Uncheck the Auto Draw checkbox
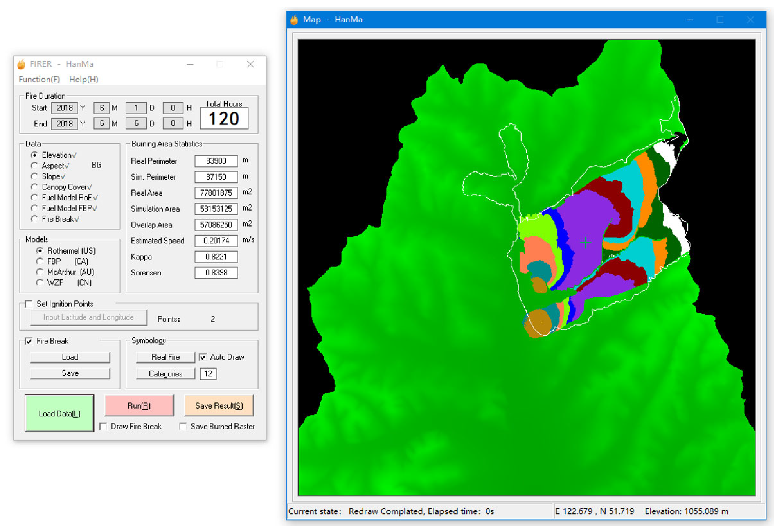Viewport: 778px width, 532px height. [203, 357]
